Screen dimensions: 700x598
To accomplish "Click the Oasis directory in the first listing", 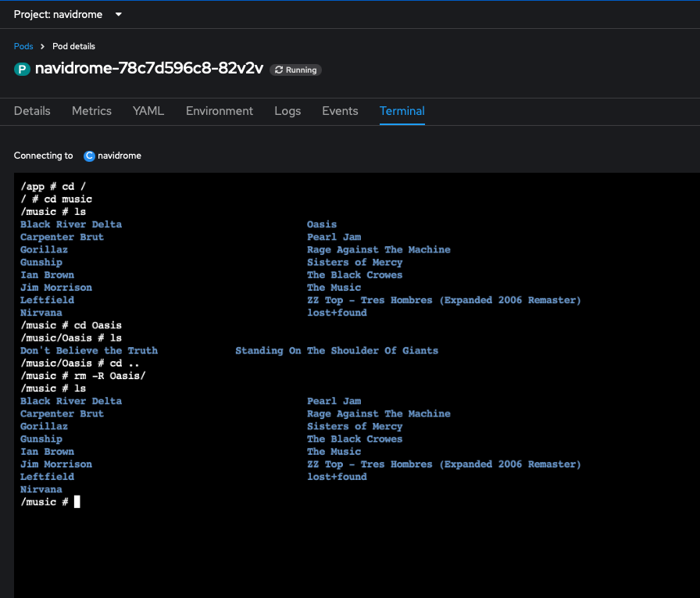I will tap(322, 224).
